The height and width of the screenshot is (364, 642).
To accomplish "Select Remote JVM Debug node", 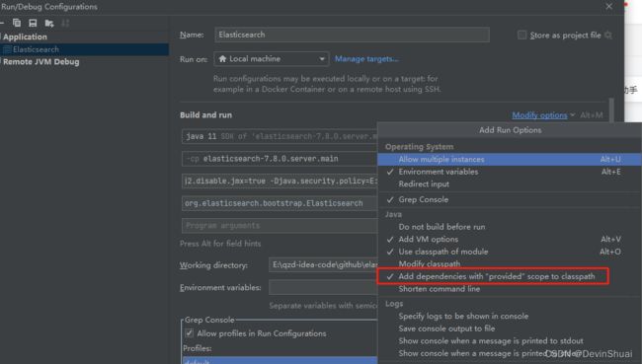I will tap(40, 62).
